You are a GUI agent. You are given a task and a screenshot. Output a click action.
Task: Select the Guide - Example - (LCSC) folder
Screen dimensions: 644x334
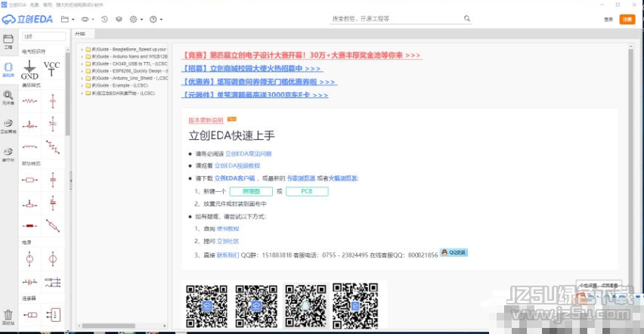(x=117, y=85)
